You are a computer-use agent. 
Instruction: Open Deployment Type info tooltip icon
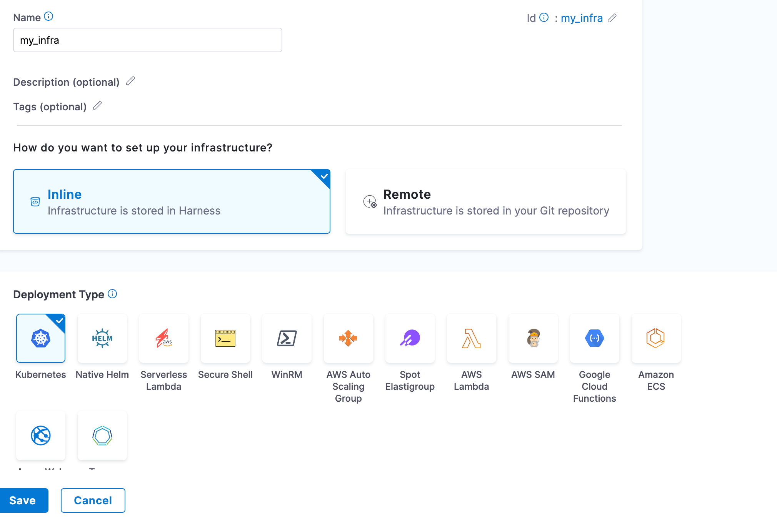[x=112, y=294]
